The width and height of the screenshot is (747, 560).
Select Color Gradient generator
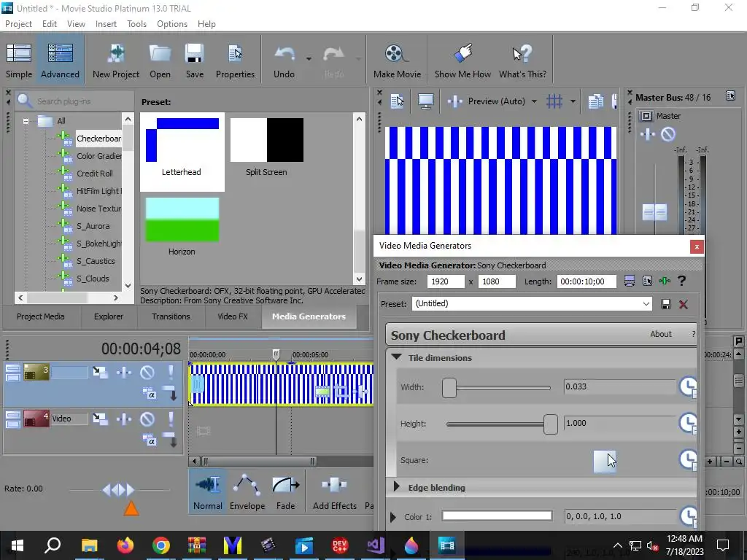pos(99,156)
